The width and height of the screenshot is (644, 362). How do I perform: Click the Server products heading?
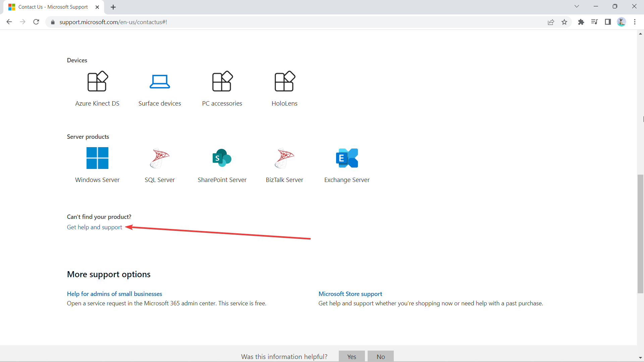(x=88, y=137)
